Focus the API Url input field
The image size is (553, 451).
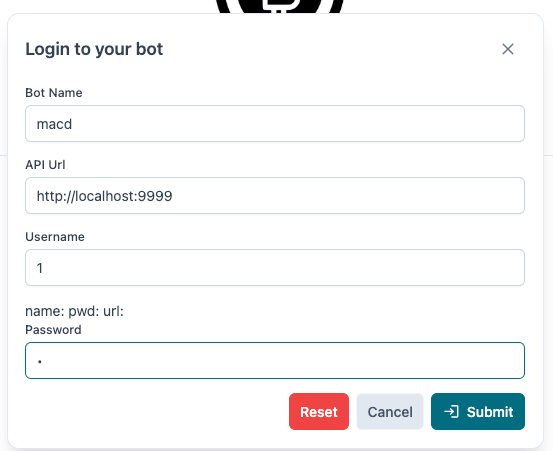tap(275, 195)
